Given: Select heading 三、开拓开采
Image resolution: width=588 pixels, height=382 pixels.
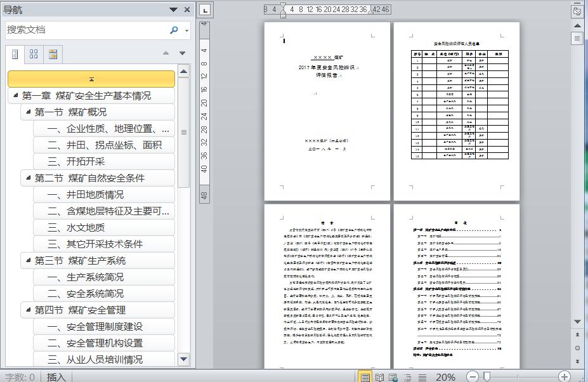Looking at the screenshot, I should point(104,162).
